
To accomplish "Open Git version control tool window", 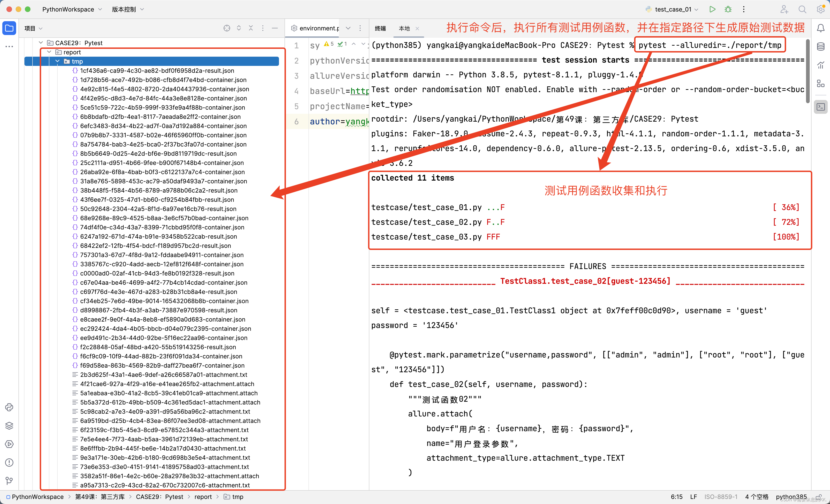I will click(x=9, y=481).
